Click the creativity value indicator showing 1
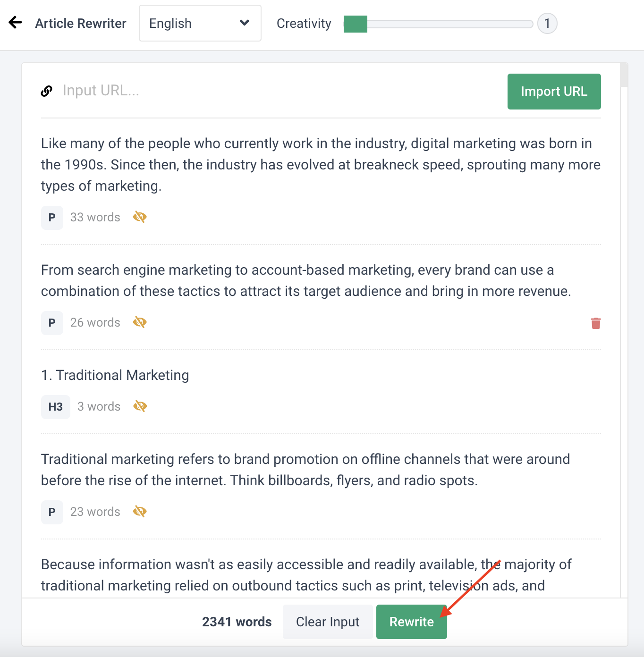The width and height of the screenshot is (644, 657). click(547, 23)
